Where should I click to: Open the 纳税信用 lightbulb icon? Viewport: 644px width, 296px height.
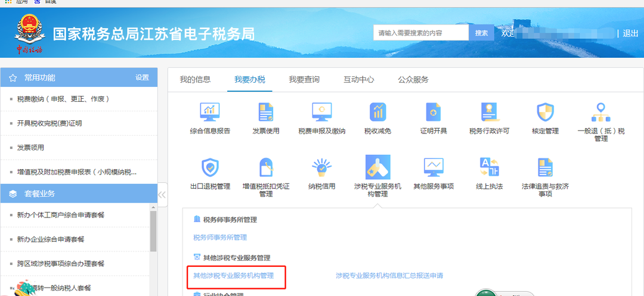point(321,167)
